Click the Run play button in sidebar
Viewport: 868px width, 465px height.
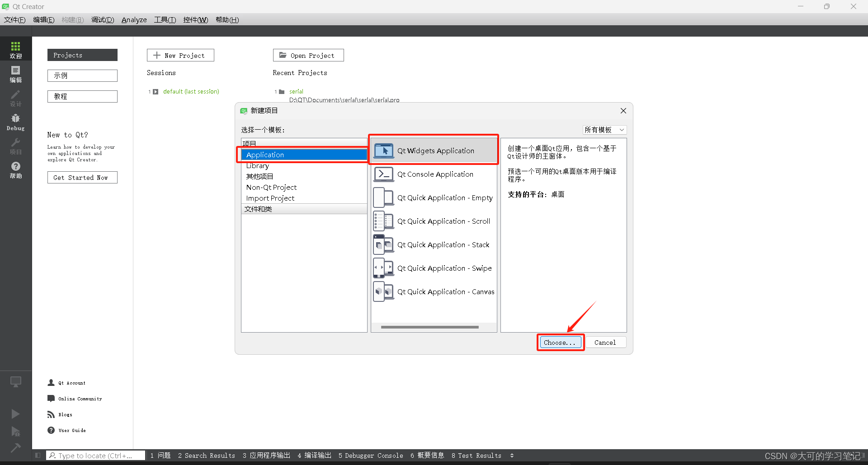[x=15, y=414]
